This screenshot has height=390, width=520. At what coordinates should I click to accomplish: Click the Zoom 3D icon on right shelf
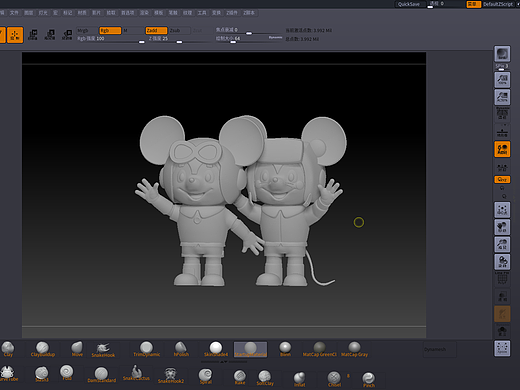pyautogui.click(x=502, y=245)
